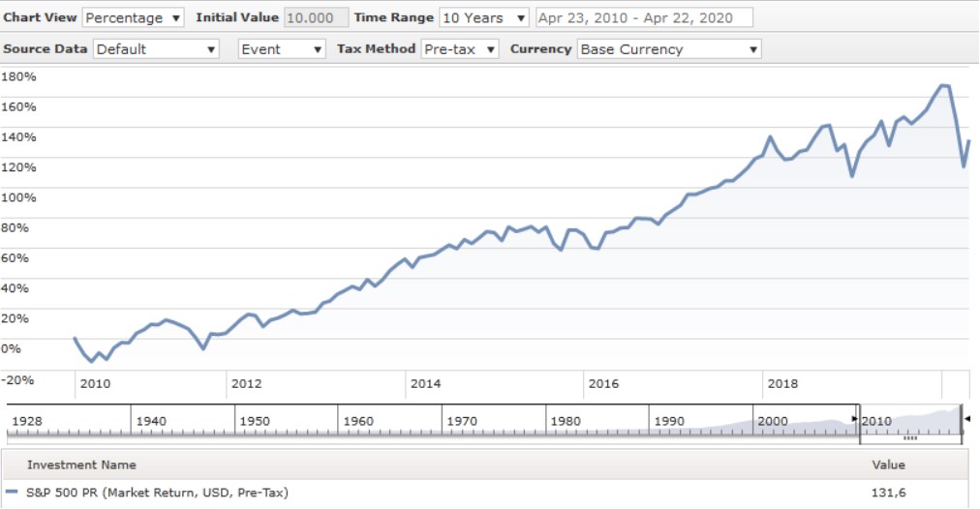Image resolution: width=980 pixels, height=509 pixels.
Task: Open the Chart View Percentage dropdown
Action: click(133, 17)
